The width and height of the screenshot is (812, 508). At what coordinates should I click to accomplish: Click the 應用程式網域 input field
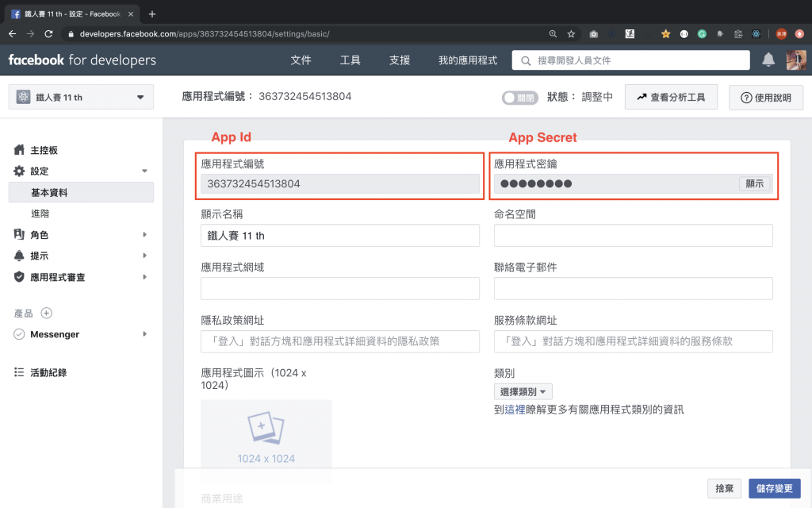coord(340,288)
